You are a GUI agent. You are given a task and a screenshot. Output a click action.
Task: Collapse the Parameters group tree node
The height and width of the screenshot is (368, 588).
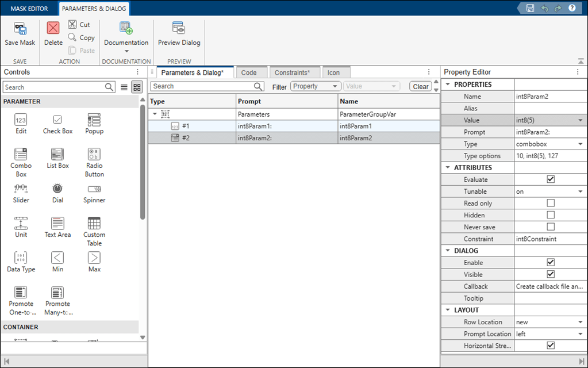coord(155,114)
